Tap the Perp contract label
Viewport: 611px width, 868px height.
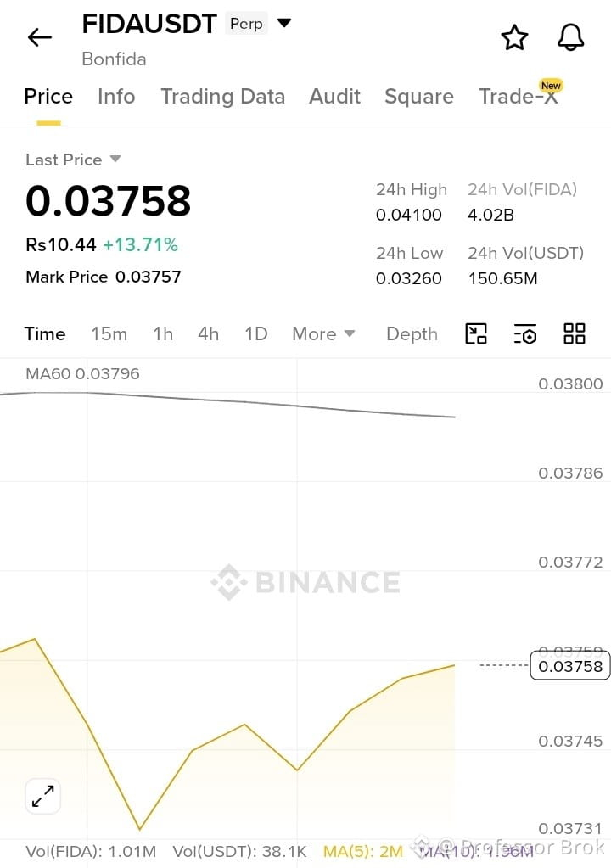pos(246,24)
